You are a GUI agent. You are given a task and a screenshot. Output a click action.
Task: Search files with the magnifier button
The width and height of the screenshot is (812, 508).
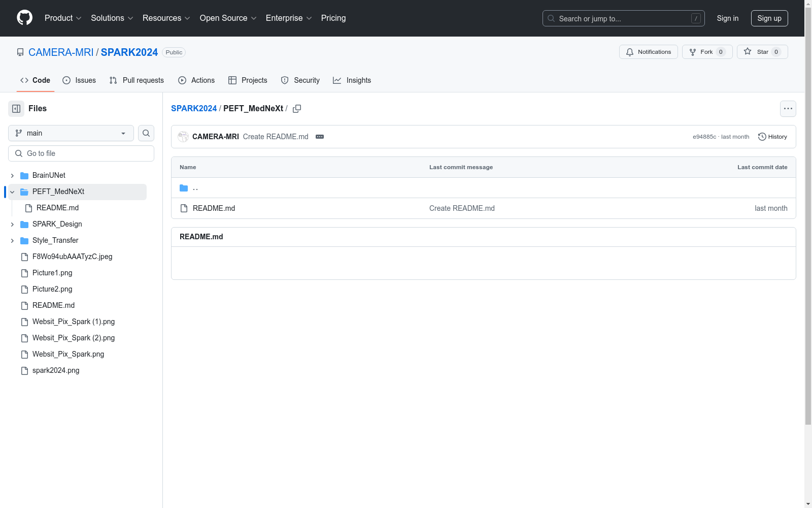click(x=146, y=133)
